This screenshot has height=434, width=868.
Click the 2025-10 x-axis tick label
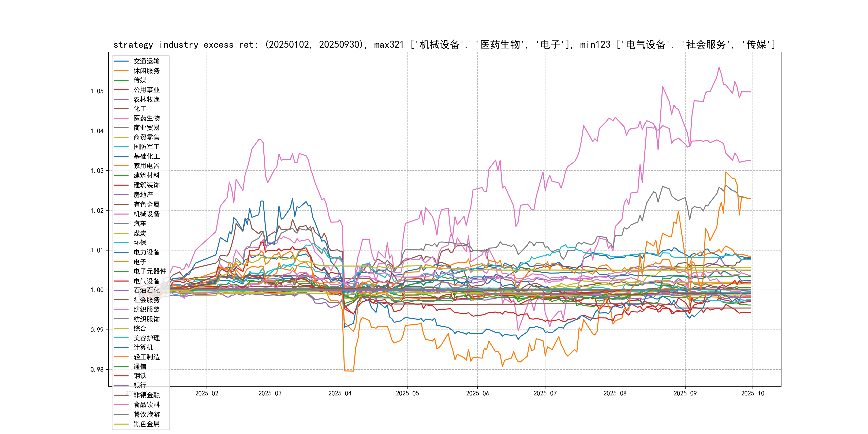point(753,394)
